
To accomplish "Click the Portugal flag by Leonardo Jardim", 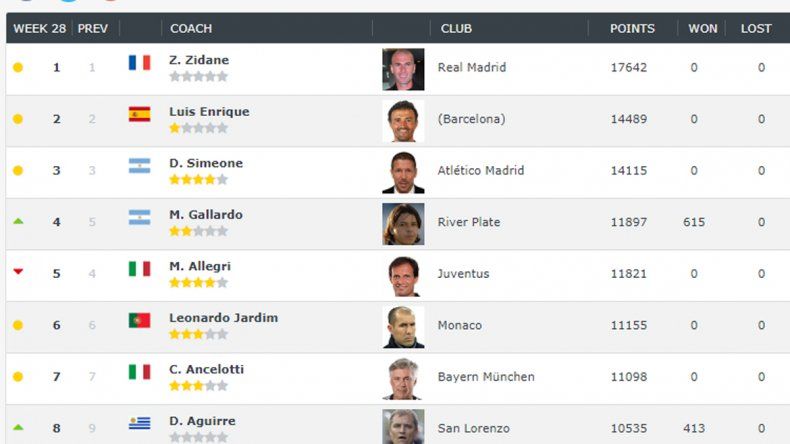I will 139,321.
